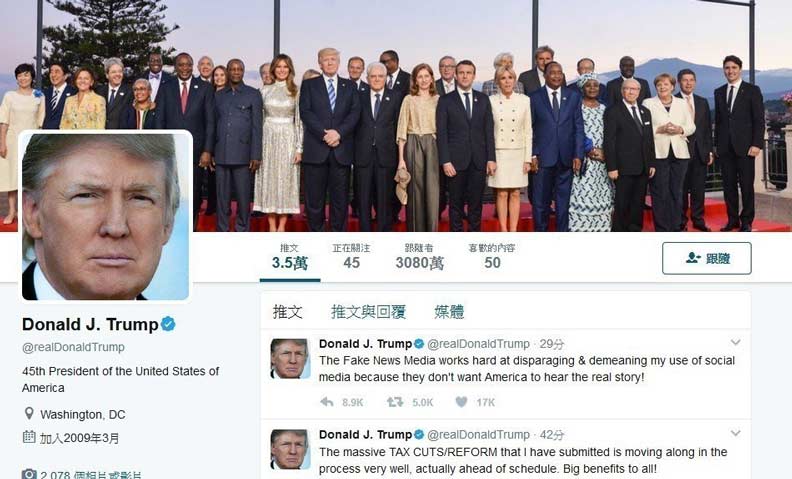Click the verified badge in the first tweet
The height and width of the screenshot is (479, 792).
419,344
